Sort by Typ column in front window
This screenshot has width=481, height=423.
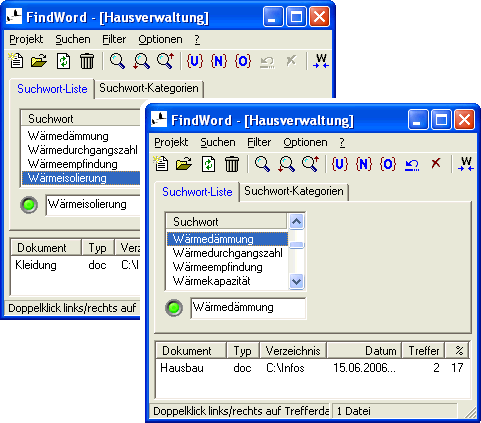243,351
